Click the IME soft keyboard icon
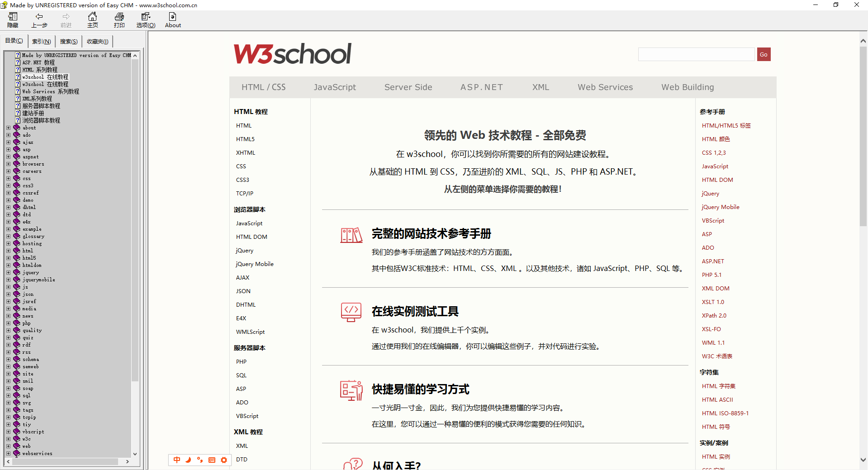The width and height of the screenshot is (868, 470). (x=212, y=460)
